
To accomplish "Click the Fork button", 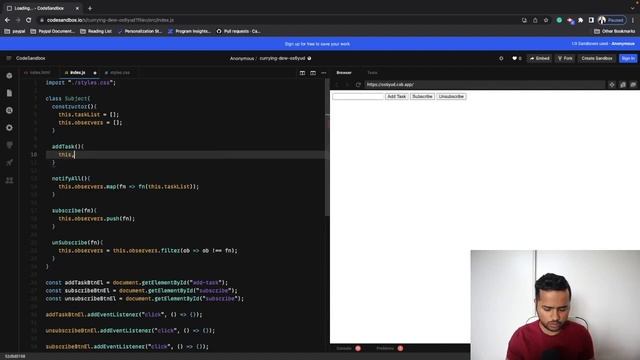I will [565, 58].
